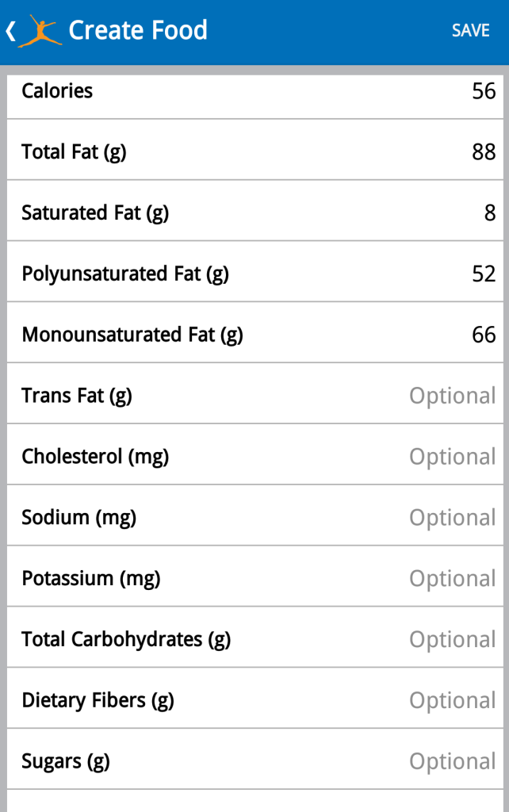Tap the Total Carbohydrates Optional field
Image resolution: width=509 pixels, height=812 pixels.
pos(452,640)
